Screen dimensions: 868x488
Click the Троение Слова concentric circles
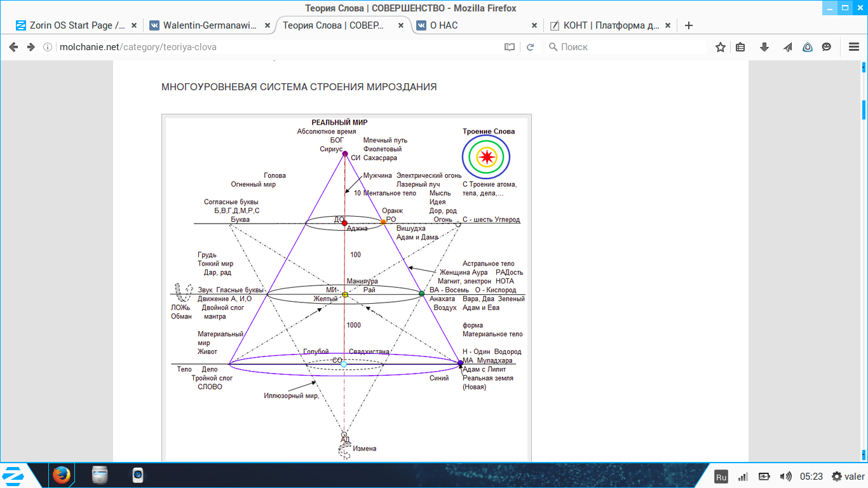pos(487,156)
